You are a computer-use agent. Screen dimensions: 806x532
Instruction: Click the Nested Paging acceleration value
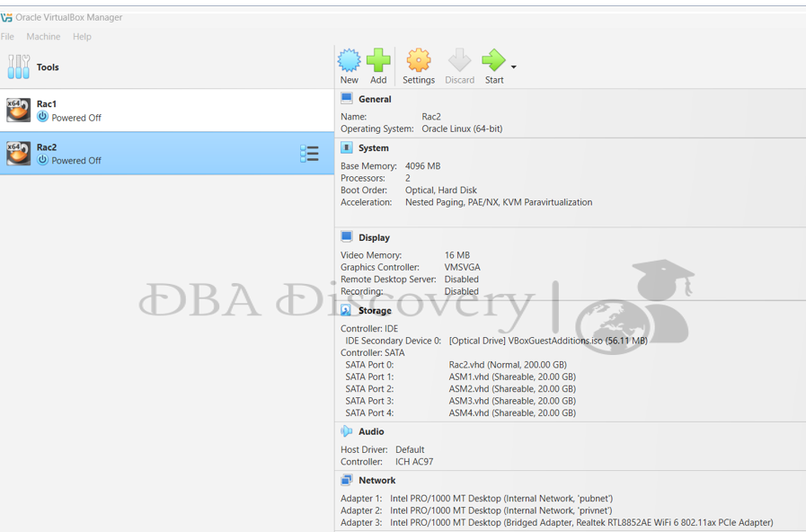pos(499,202)
